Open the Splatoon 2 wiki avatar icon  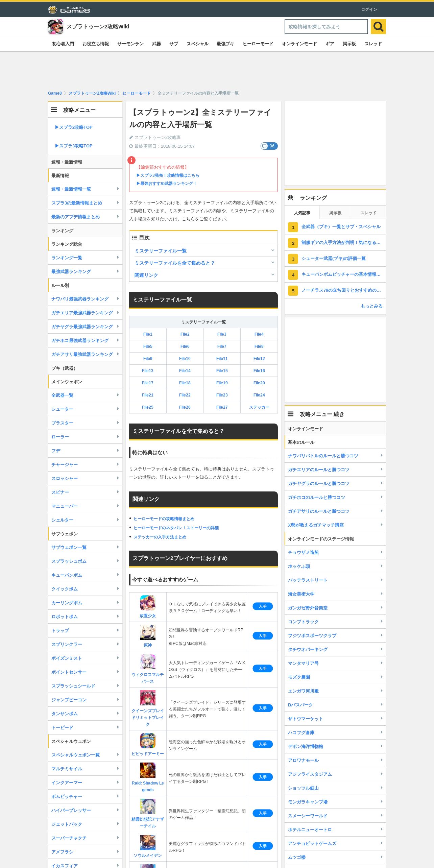click(x=55, y=27)
